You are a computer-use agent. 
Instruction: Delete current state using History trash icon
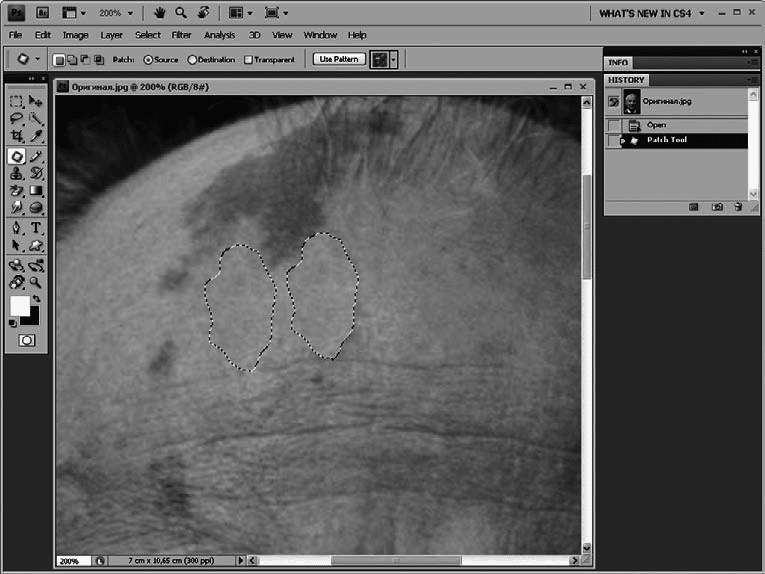pyautogui.click(x=738, y=207)
